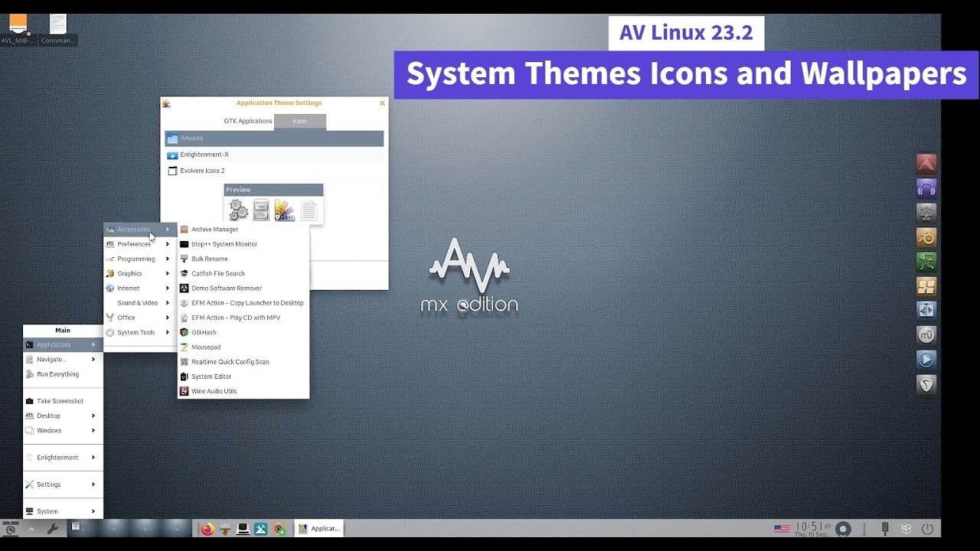Switch to the Icons tab
The width and height of the screenshot is (980, 551).
coord(299,121)
